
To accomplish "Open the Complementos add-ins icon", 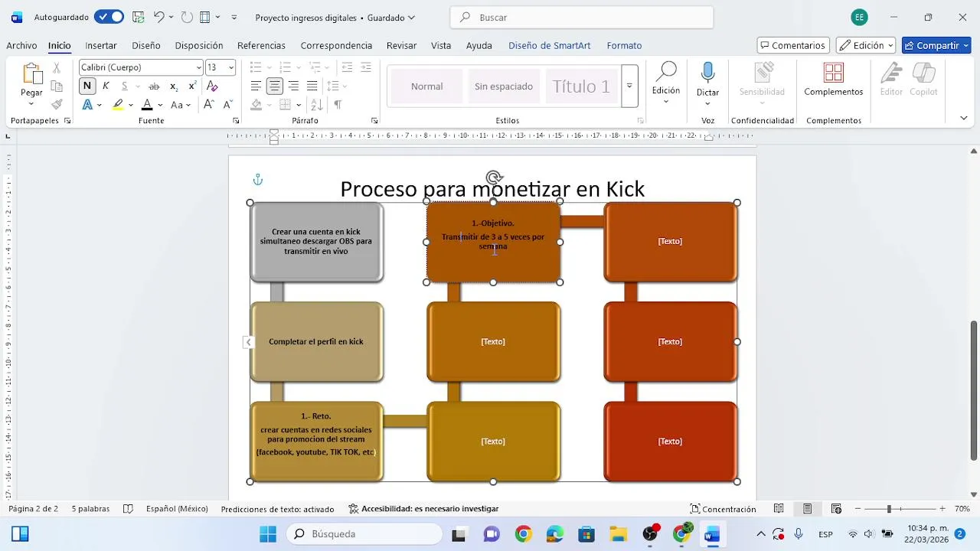I will point(834,73).
